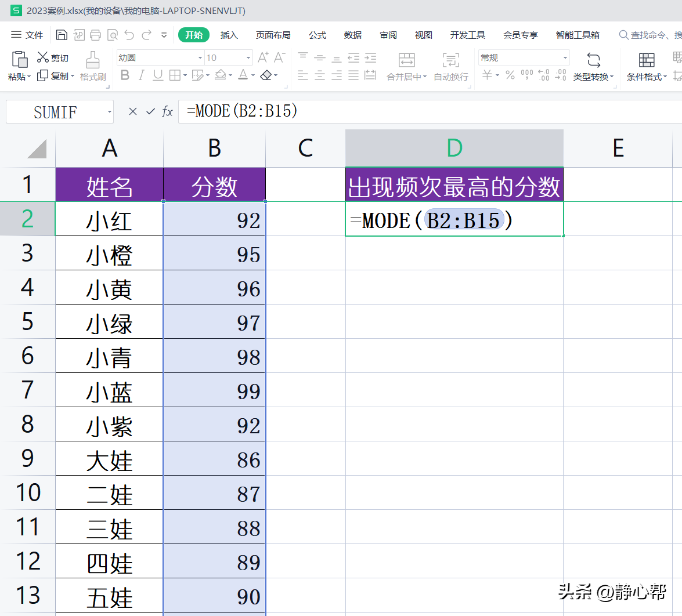Expand the Paste (粘贴) options arrow
The height and width of the screenshot is (616, 682).
pos(29,77)
